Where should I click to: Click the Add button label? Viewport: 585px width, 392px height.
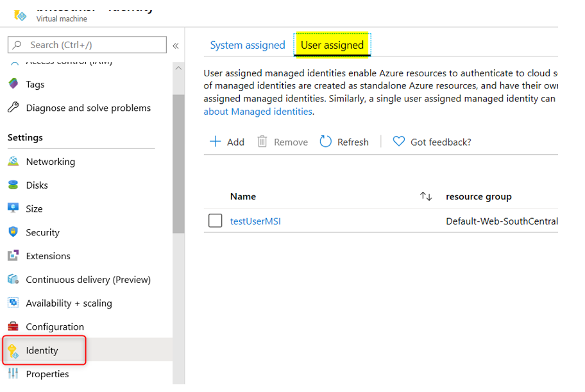pos(235,142)
